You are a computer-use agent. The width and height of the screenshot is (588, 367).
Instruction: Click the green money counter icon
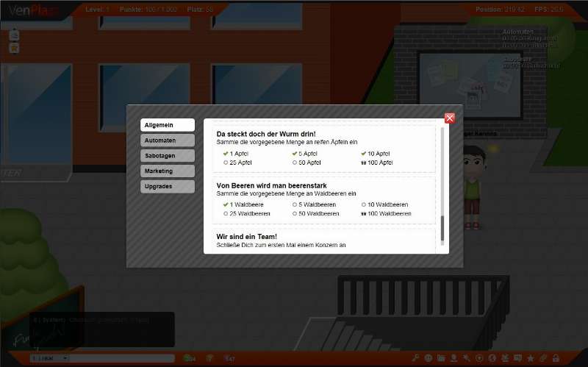(x=187, y=358)
